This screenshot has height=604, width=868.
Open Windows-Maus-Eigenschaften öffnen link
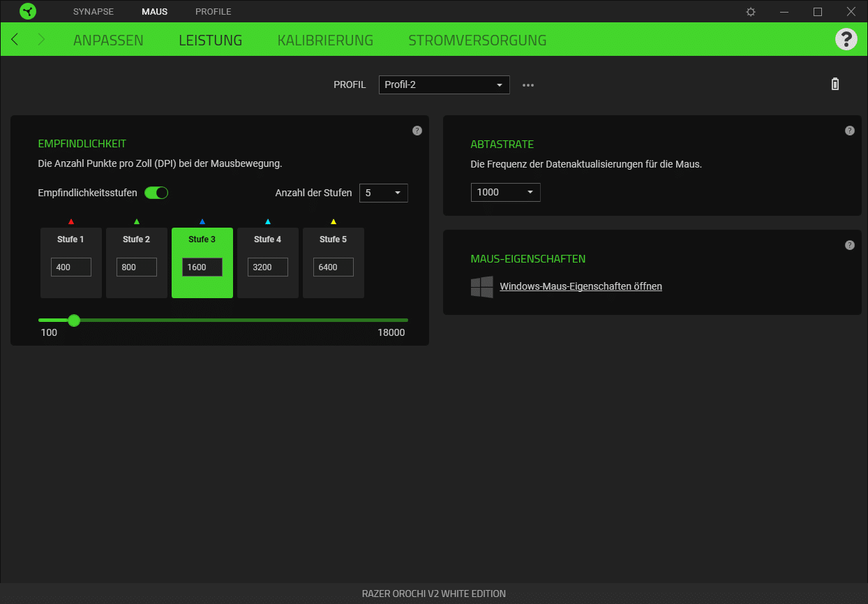tap(581, 286)
